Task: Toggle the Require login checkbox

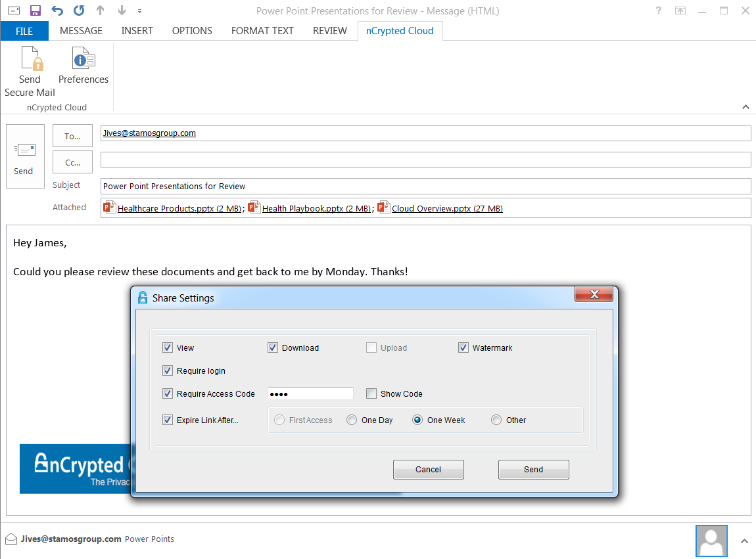Action: point(167,370)
